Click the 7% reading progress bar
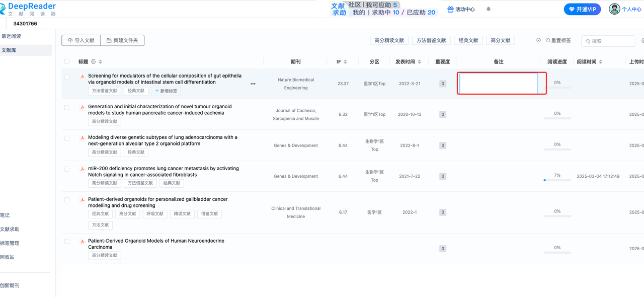The width and height of the screenshot is (644, 297). point(557,180)
